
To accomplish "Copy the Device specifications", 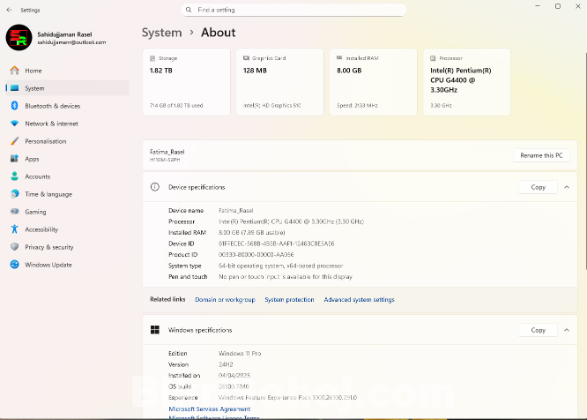I will click(x=538, y=187).
